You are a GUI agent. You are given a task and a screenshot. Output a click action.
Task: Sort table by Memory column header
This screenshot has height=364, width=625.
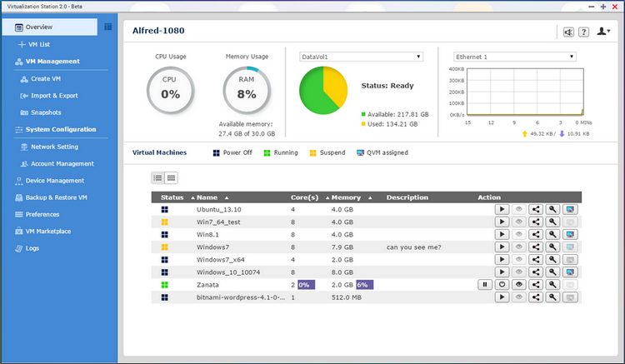click(x=347, y=197)
